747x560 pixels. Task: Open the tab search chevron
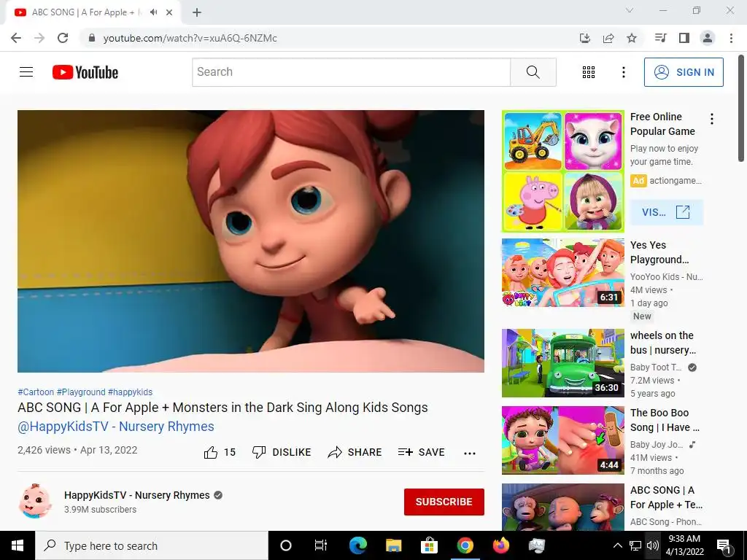tap(630, 10)
